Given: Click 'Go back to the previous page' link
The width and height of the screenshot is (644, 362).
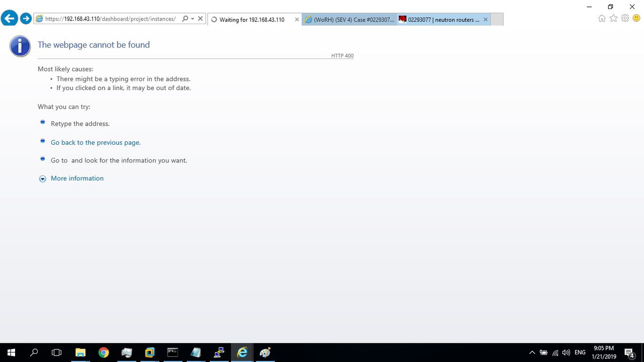Looking at the screenshot, I should tap(96, 143).
